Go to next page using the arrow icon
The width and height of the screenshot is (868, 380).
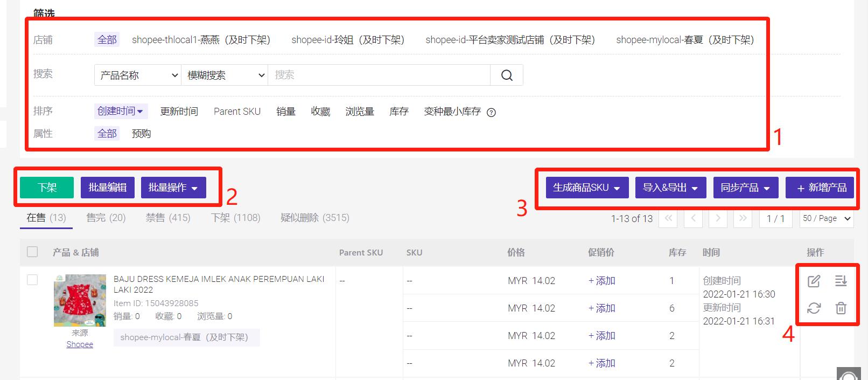click(x=718, y=218)
